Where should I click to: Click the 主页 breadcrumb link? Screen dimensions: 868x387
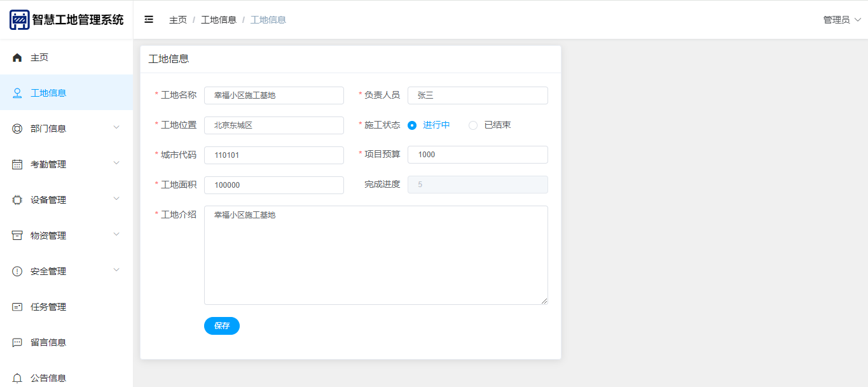tap(178, 20)
